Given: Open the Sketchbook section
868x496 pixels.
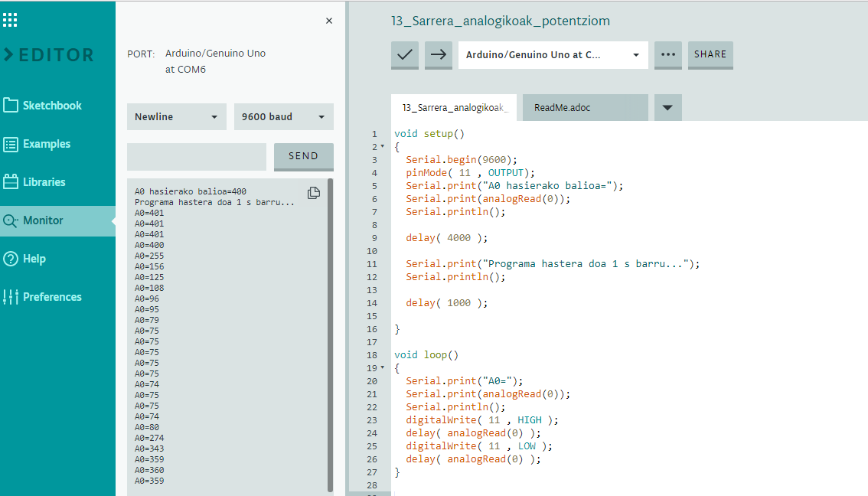Looking at the screenshot, I should (43, 105).
